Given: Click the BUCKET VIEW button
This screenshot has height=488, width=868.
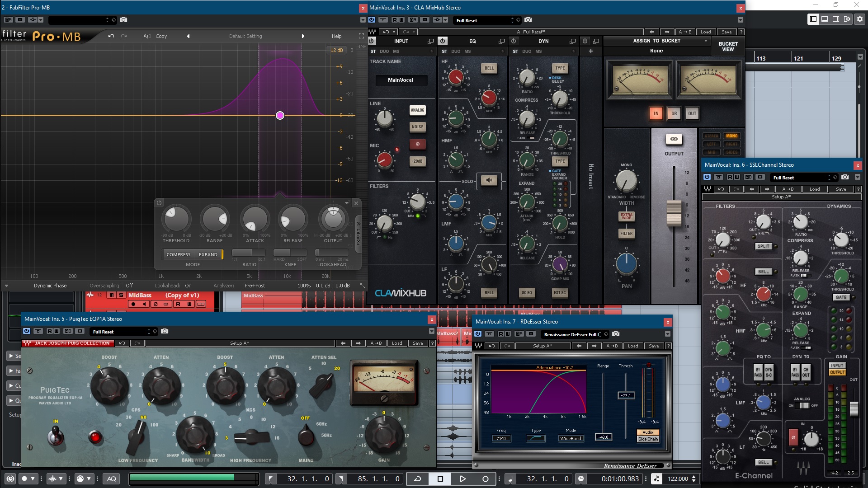Looking at the screenshot, I should coord(728,47).
